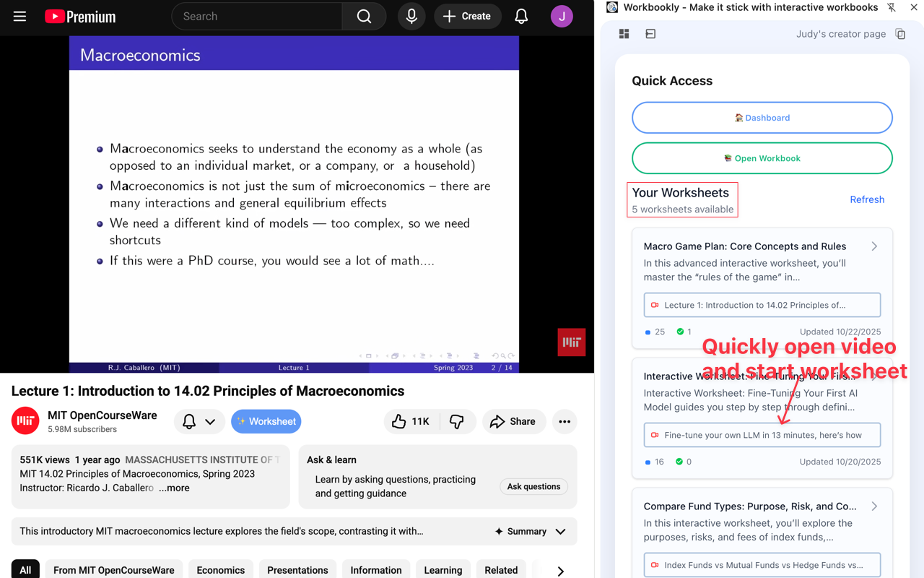Show more filter chips with right arrow
This screenshot has height=578, width=924.
pos(561,570)
